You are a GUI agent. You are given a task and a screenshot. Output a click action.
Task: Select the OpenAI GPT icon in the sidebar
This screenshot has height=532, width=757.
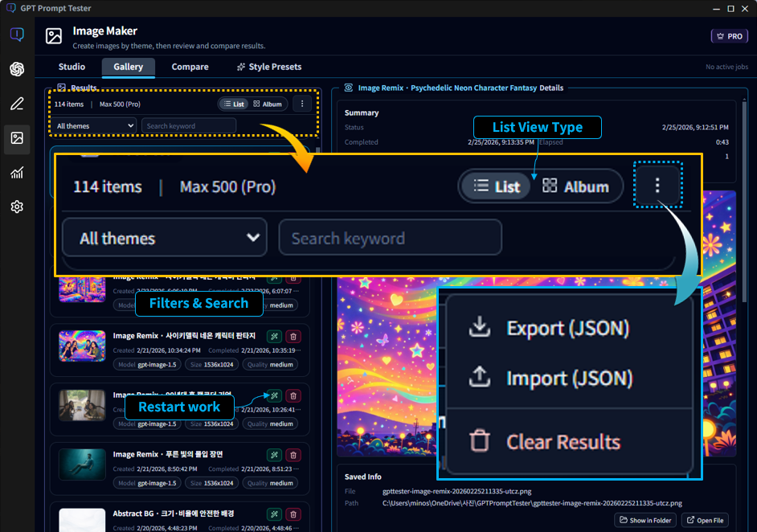point(16,69)
